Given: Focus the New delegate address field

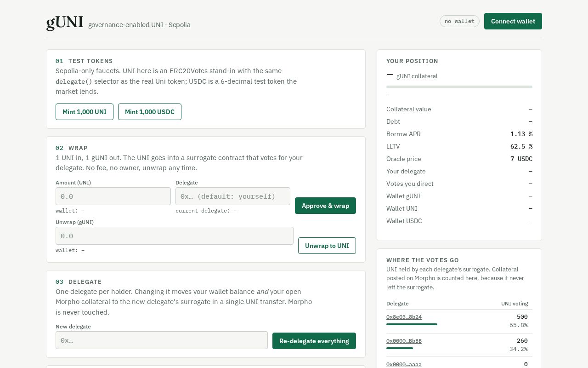Looking at the screenshot, I should tap(162, 340).
